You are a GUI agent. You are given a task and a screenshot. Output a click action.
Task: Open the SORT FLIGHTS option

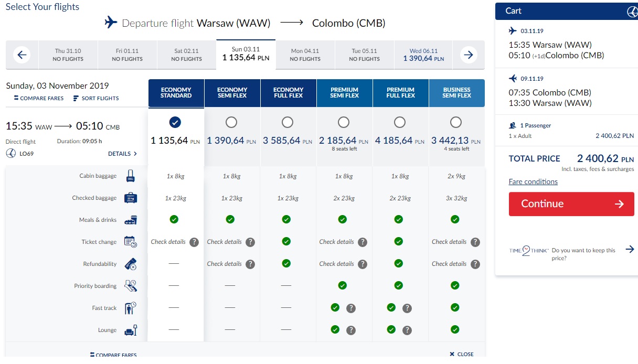pos(96,99)
